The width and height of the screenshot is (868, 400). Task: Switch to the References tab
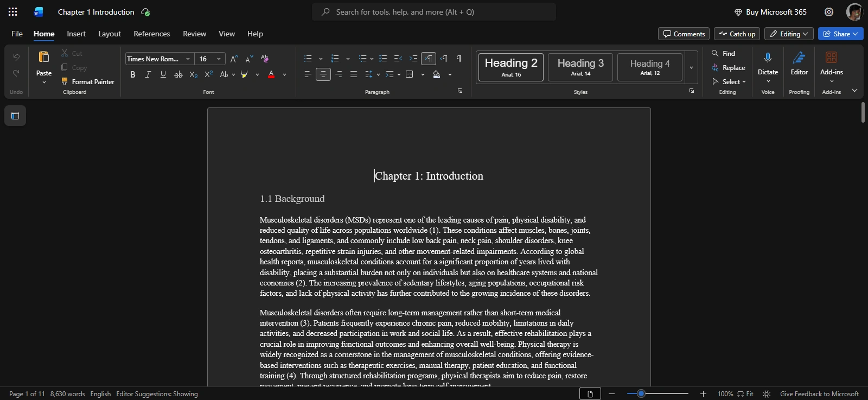tap(152, 34)
